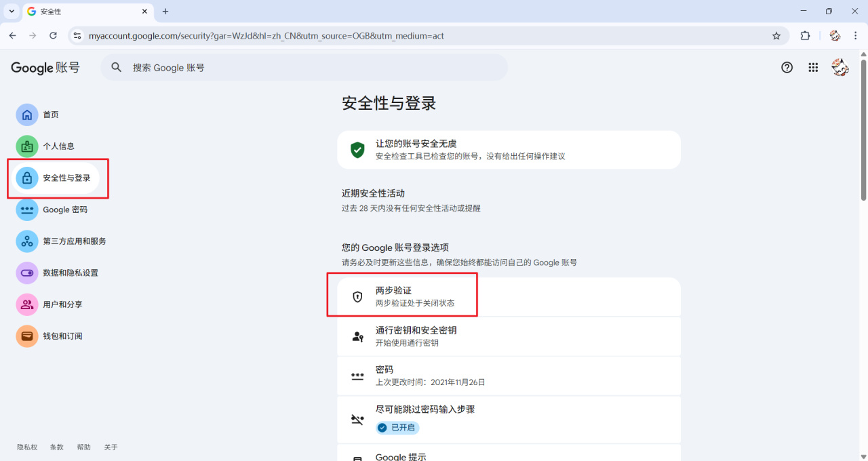Image resolution: width=868 pixels, height=461 pixels.
Task: Click the skip-password crossed icon
Action: click(357, 420)
